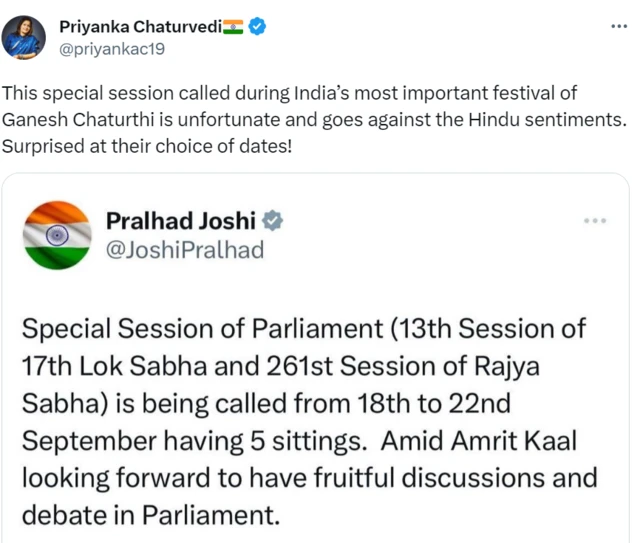Image resolution: width=640 pixels, height=543 pixels.
Task: Click the Priyanka Chaturvedi display name
Action: 140,27
